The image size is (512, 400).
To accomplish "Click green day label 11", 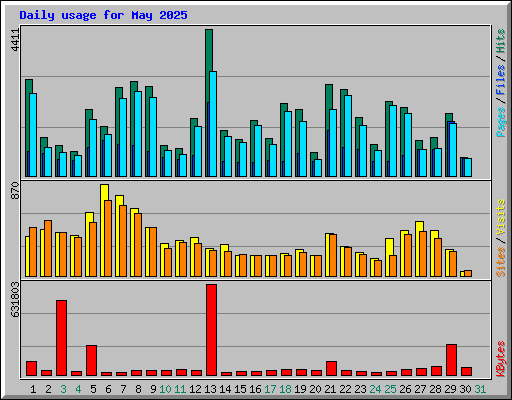I will (x=180, y=389).
